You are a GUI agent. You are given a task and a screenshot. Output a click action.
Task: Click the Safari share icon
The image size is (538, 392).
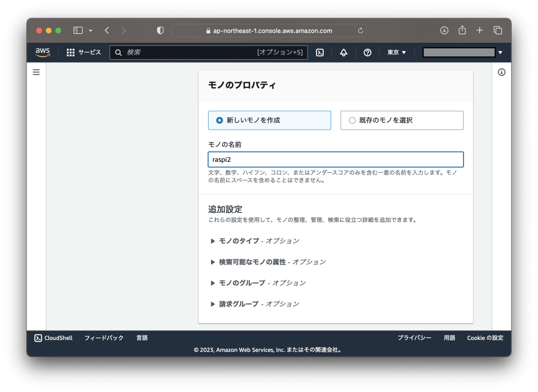pyautogui.click(x=462, y=30)
